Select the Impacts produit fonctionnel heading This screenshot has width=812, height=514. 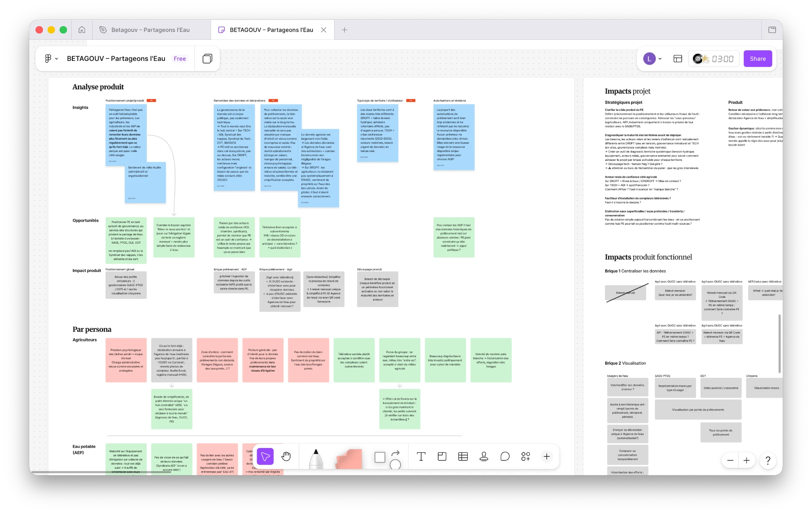click(x=648, y=257)
